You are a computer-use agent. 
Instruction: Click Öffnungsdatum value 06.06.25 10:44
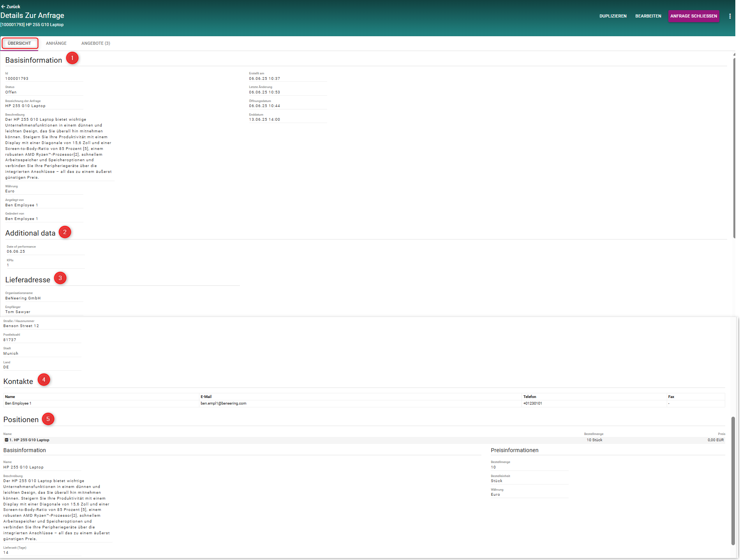point(264,106)
